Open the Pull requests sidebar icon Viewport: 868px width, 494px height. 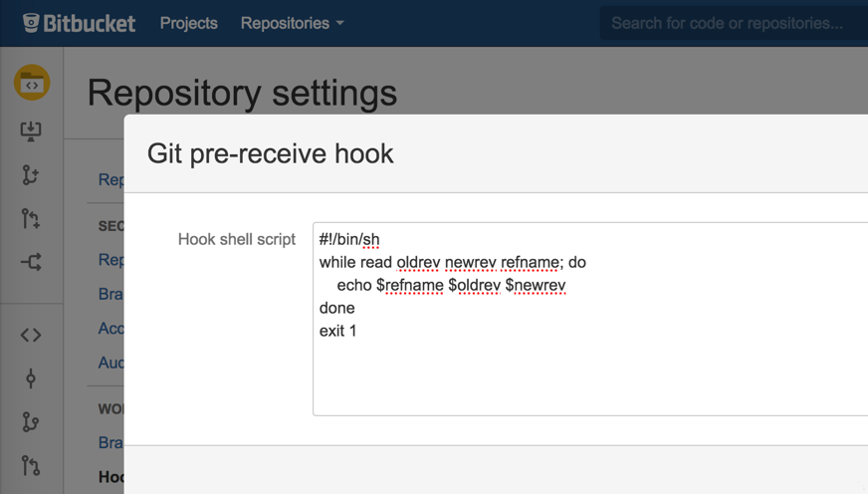pos(31,465)
